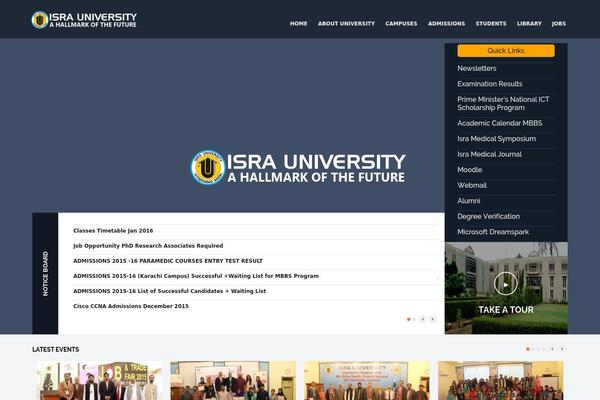The image size is (600, 400).
Task: Open the Jobs menu item
Action: click(x=559, y=23)
